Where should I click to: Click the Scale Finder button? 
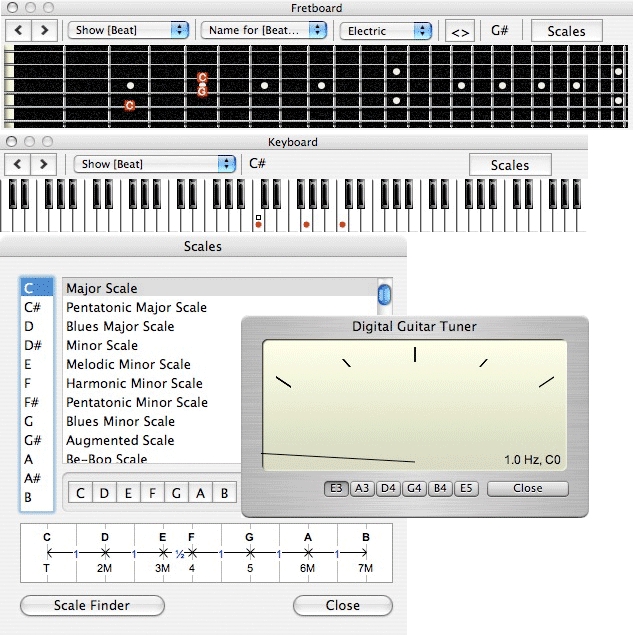92,605
